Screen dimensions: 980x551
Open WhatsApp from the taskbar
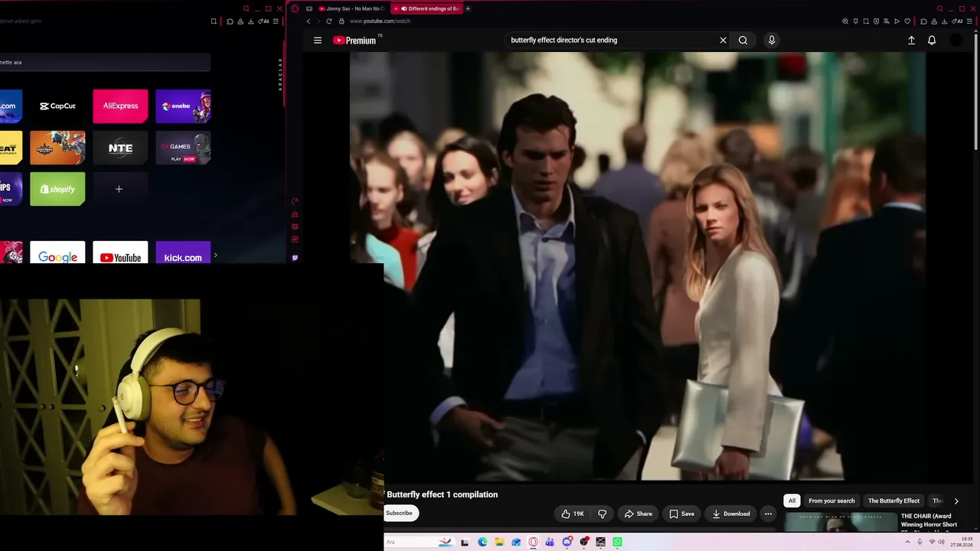[617, 542]
